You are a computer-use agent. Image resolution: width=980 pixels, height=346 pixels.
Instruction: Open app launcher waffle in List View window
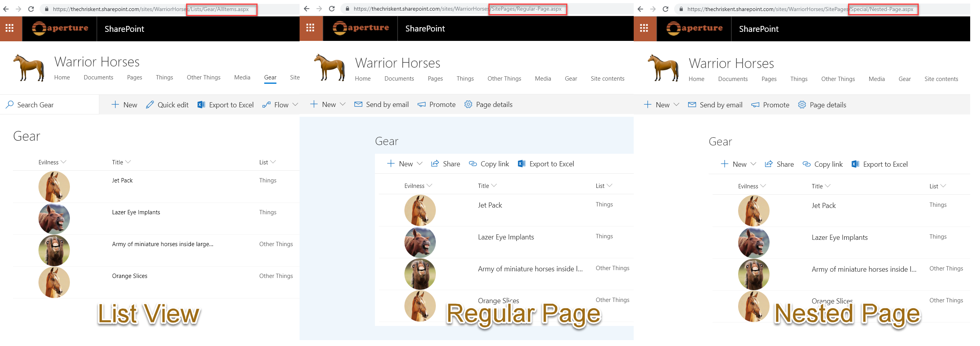[10, 28]
